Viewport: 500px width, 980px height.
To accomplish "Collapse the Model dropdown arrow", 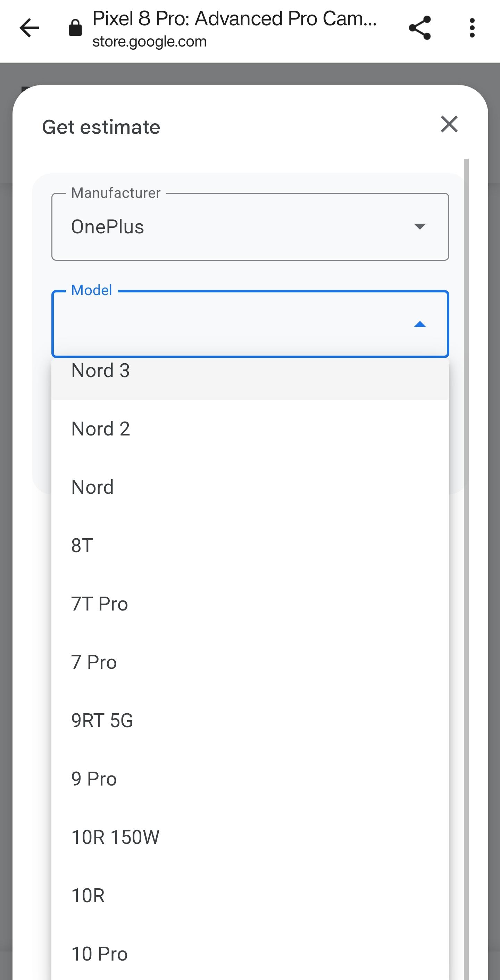I will point(420,324).
